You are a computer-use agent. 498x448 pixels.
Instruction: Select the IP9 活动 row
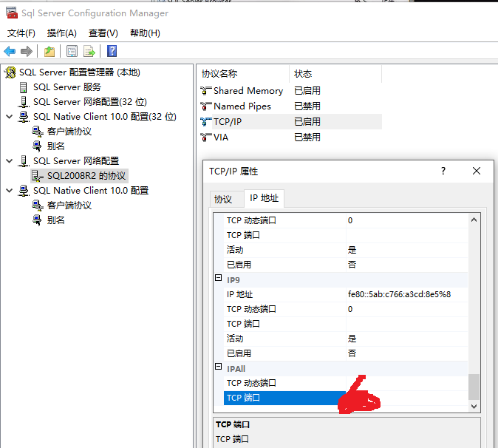click(345, 339)
